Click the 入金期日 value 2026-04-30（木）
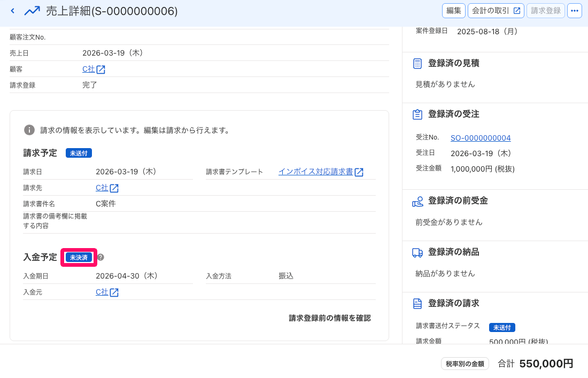Image resolution: width=588 pixels, height=378 pixels. [129, 276]
